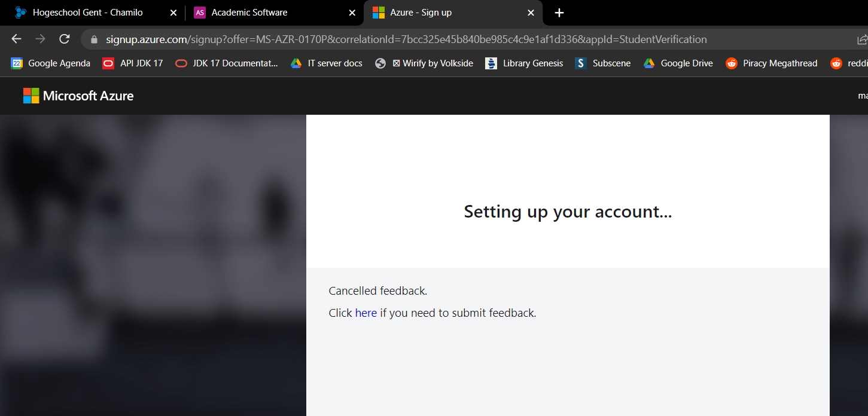The height and width of the screenshot is (416, 868).
Task: Open Wirify by Volkside bookmark
Action: tap(424, 63)
